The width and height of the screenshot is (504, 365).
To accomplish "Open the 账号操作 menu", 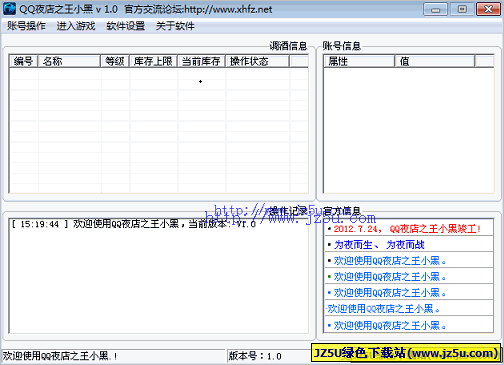I will point(26,26).
